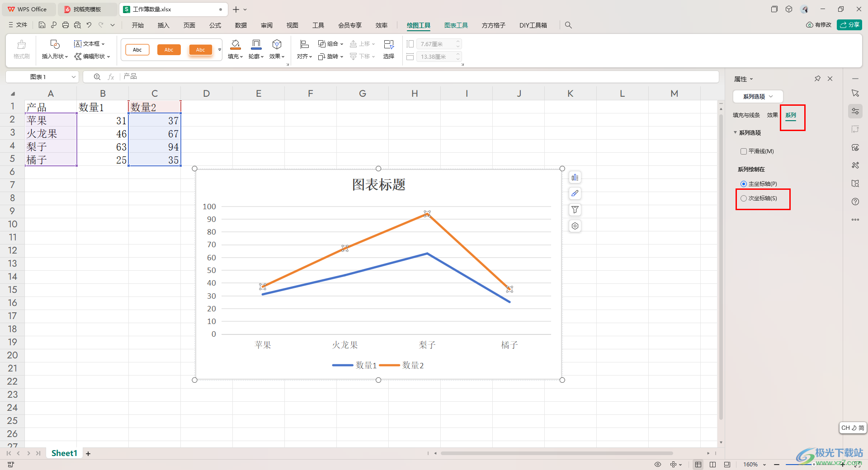
Task: Open the File menu
Action: (18, 25)
